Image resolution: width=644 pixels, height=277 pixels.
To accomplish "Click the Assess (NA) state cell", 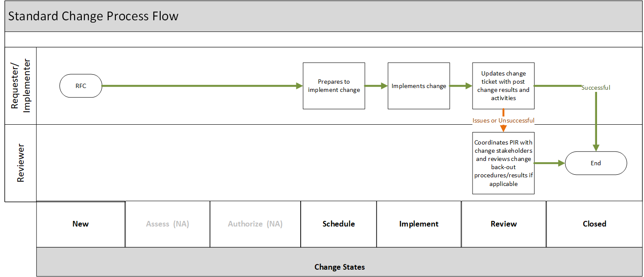I will (x=168, y=224).
